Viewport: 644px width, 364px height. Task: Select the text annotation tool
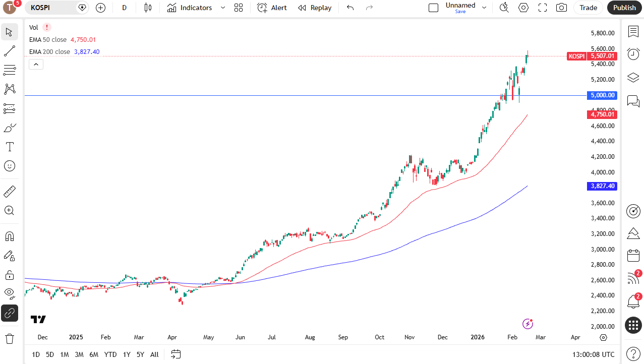click(x=9, y=147)
